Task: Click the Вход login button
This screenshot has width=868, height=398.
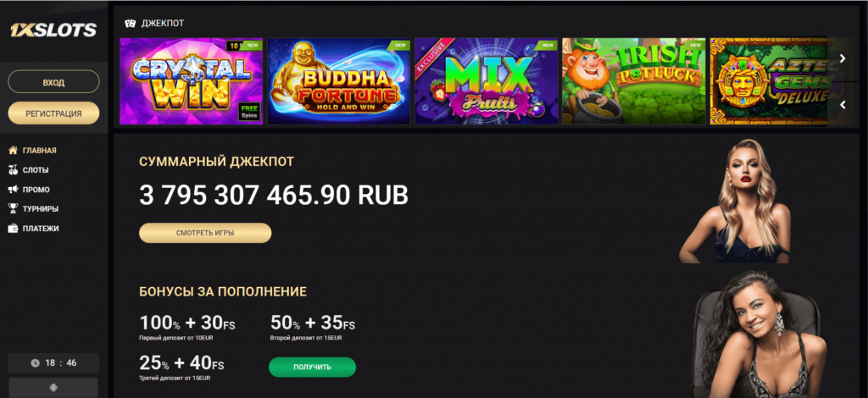Action: (x=53, y=82)
